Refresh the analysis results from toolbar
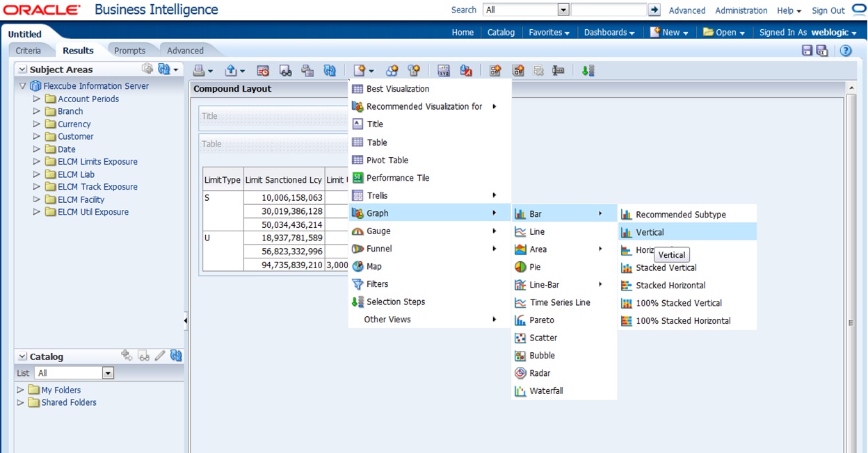 pyautogui.click(x=330, y=70)
